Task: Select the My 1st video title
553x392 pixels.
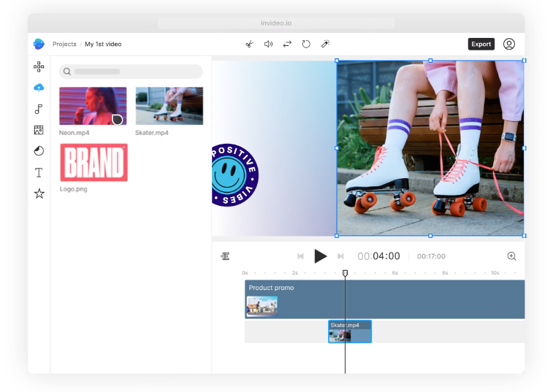Action: coord(103,44)
